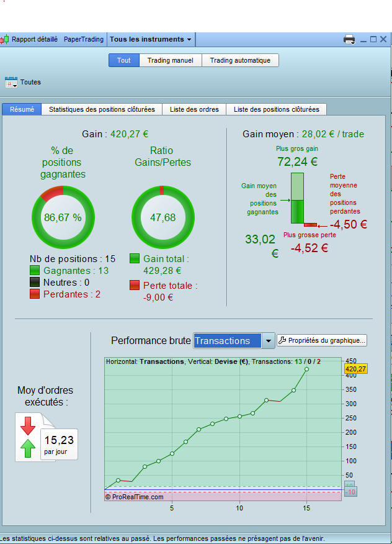Select the Tout filter toggle
The height and width of the screenshot is (544, 392).
pos(123,60)
